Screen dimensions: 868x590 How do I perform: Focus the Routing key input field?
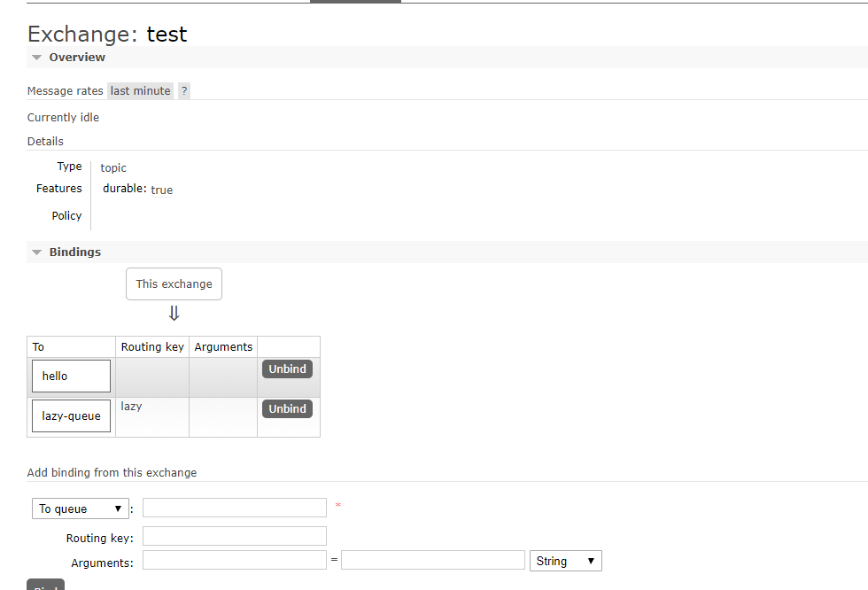[235, 536]
